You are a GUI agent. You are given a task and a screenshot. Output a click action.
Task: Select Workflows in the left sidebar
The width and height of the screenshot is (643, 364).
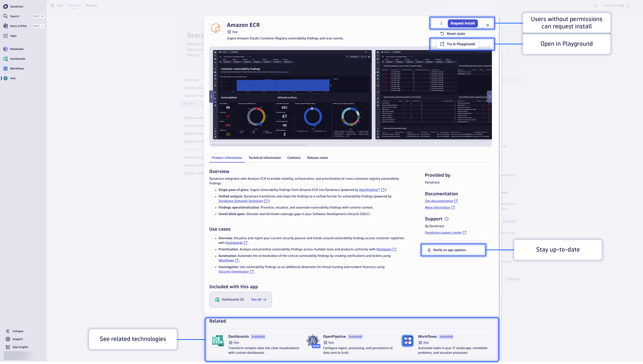tap(17, 68)
